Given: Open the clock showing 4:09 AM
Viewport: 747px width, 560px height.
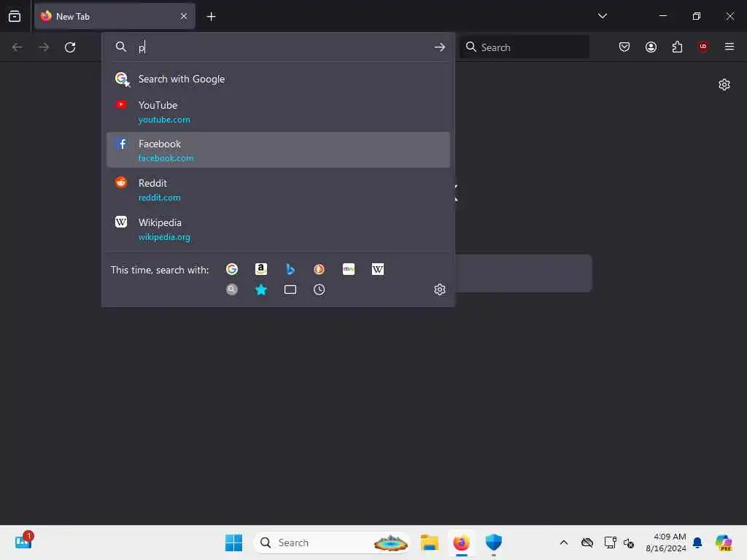Looking at the screenshot, I should click(666, 542).
